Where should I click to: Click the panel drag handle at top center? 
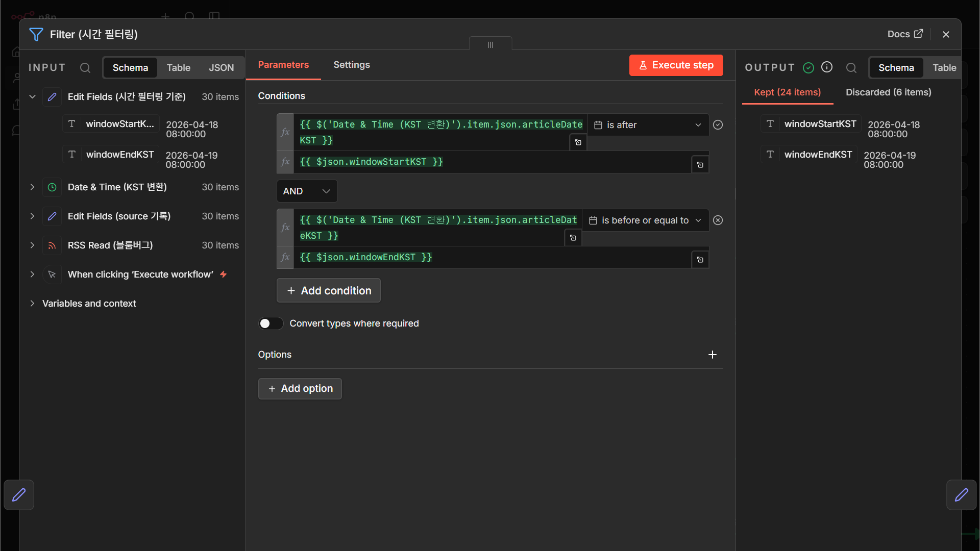(x=491, y=45)
